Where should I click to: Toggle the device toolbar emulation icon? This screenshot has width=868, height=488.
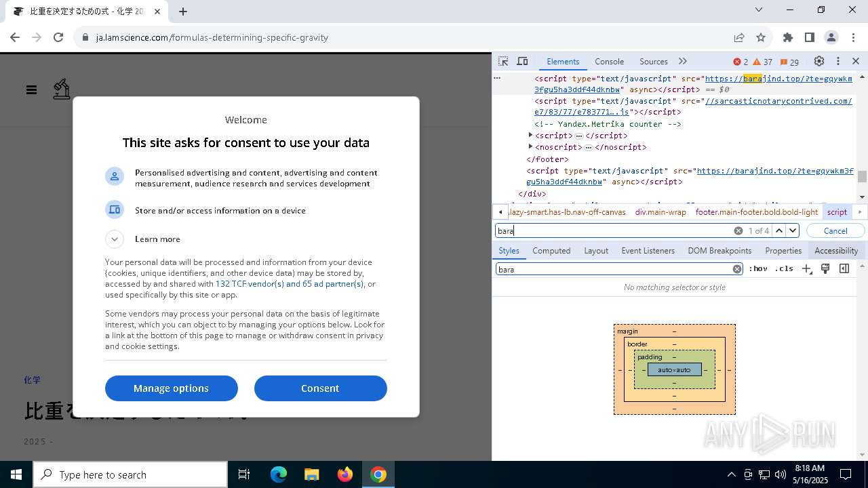522,61
